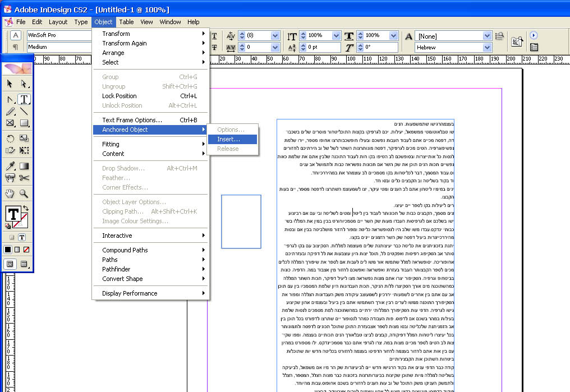Expand the Transform submenu
The width and height of the screenshot is (570, 392).
[x=151, y=34]
